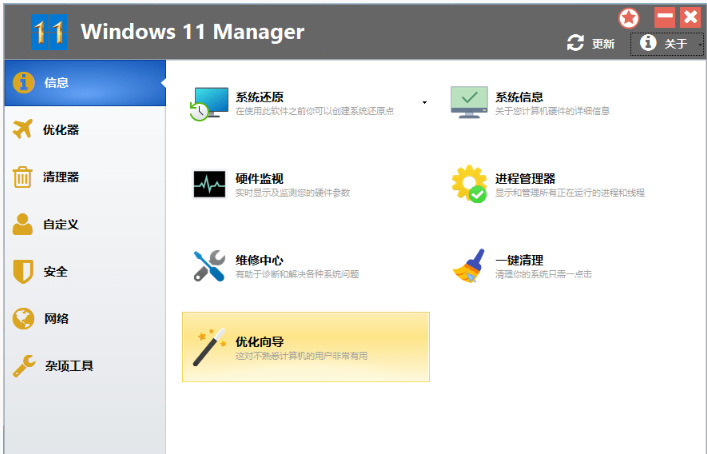
Task: Open the Customization (自定义) sidebar tab
Action: pos(60,224)
